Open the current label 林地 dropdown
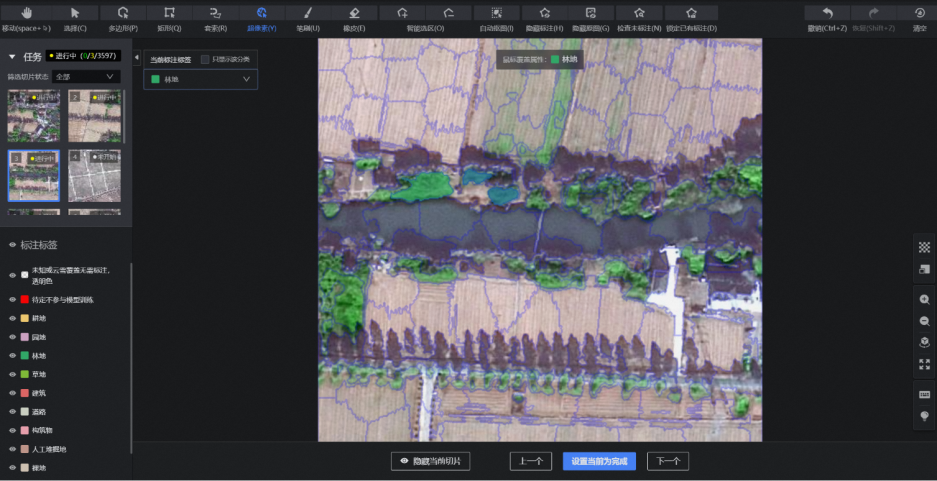Image resolution: width=937 pixels, height=481 pixels. (x=201, y=80)
